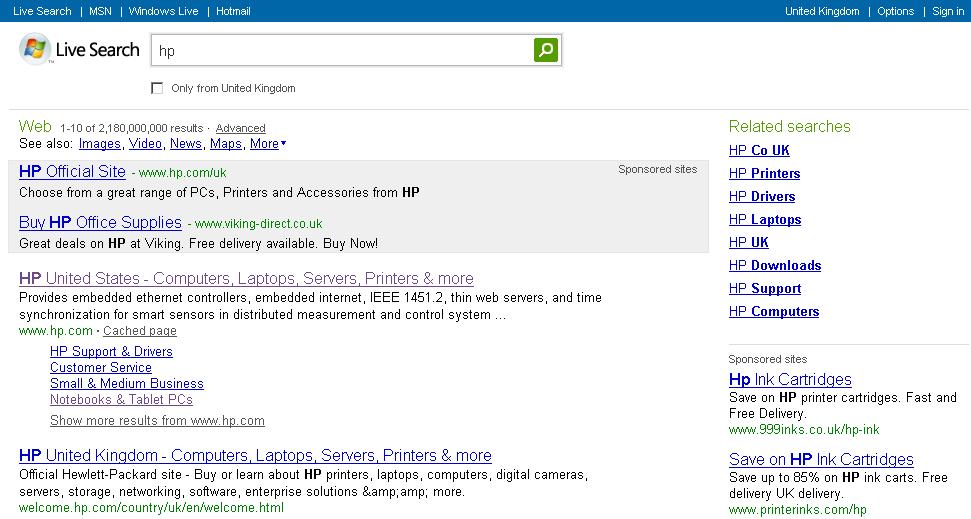Image resolution: width=971 pixels, height=519 pixels.
Task: Open Windows Live in top bar
Action: click(163, 11)
